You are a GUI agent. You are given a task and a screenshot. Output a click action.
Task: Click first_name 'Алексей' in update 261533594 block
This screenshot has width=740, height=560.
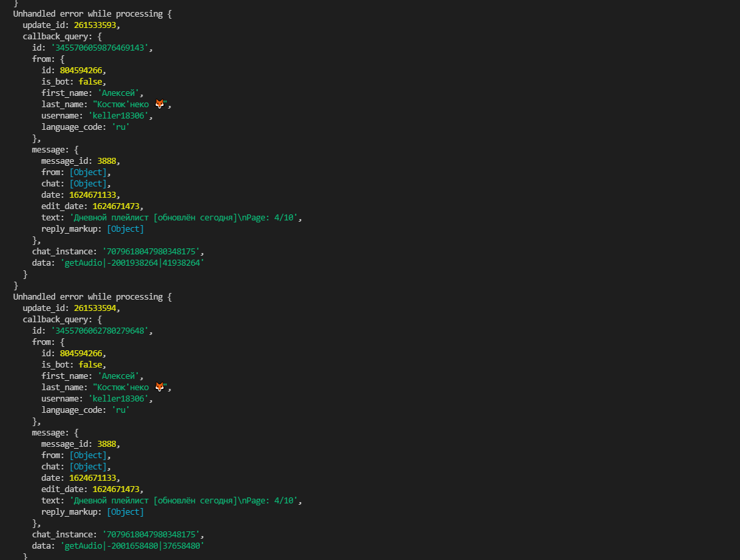pyautogui.click(x=119, y=376)
